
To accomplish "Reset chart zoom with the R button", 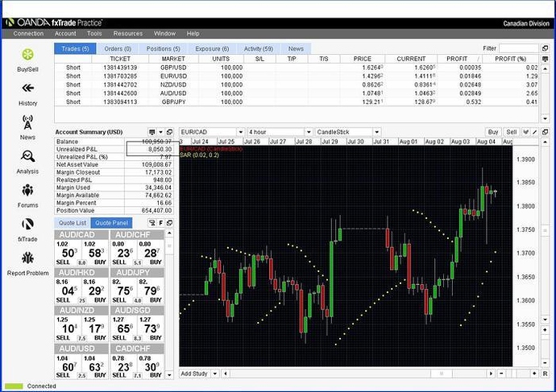I will [x=545, y=373].
